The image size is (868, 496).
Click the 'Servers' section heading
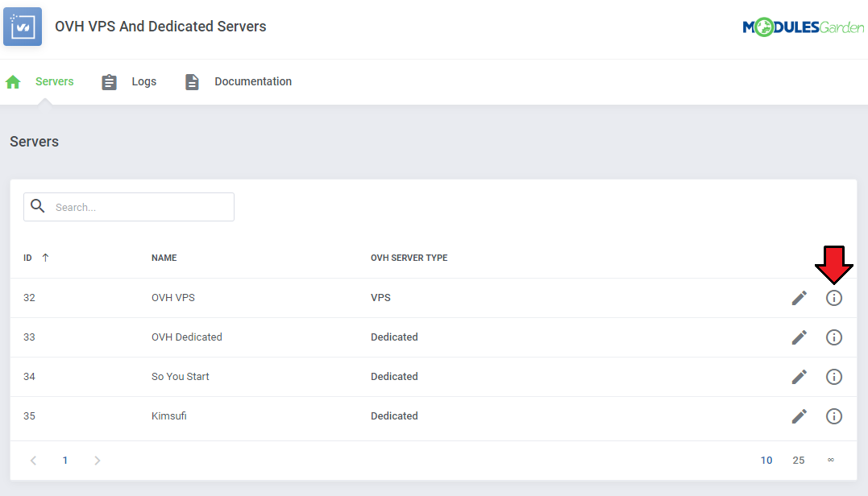point(35,142)
